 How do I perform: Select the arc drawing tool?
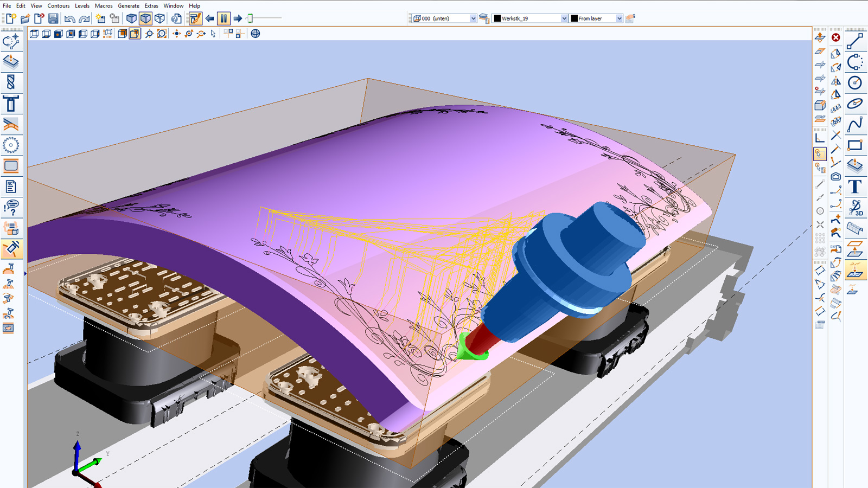coord(855,62)
